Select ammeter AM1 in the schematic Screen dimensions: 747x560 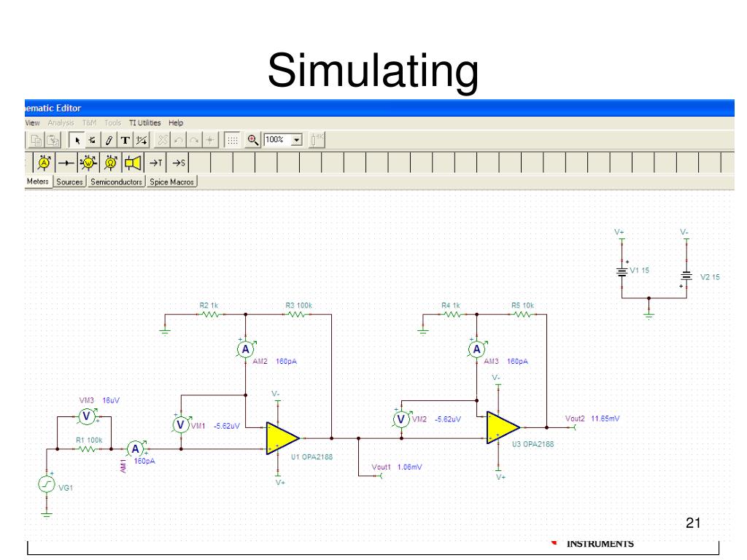(x=136, y=448)
